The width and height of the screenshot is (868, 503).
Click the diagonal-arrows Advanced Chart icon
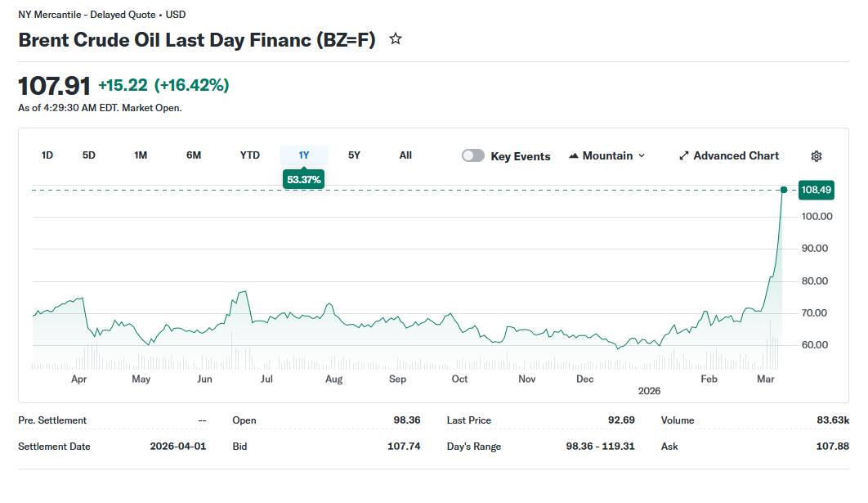[x=683, y=155]
